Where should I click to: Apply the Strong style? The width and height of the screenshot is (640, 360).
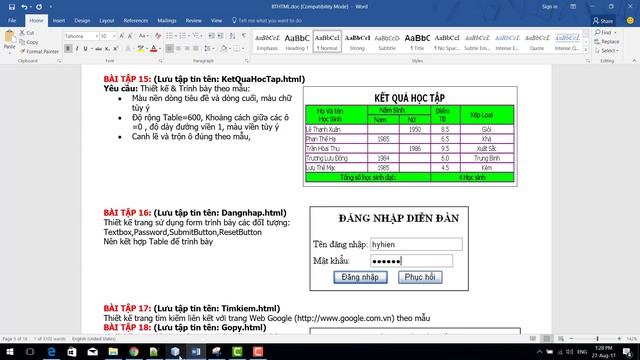(x=357, y=42)
